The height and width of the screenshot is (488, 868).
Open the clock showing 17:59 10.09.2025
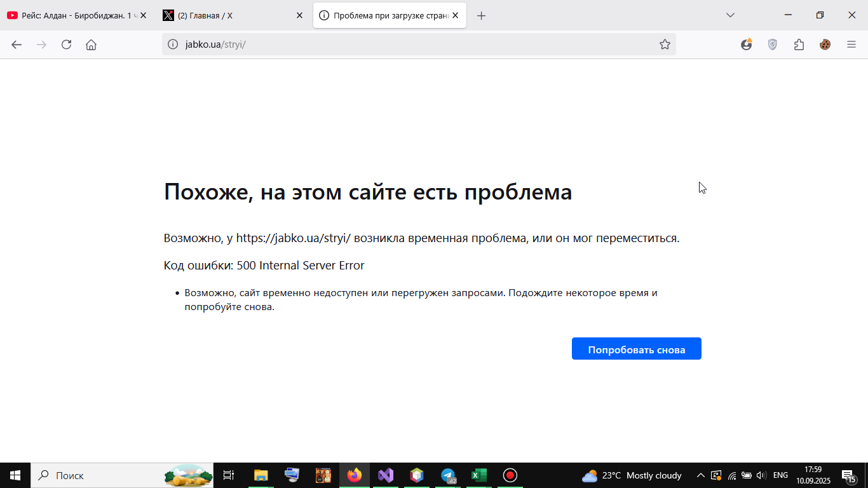[813, 475]
